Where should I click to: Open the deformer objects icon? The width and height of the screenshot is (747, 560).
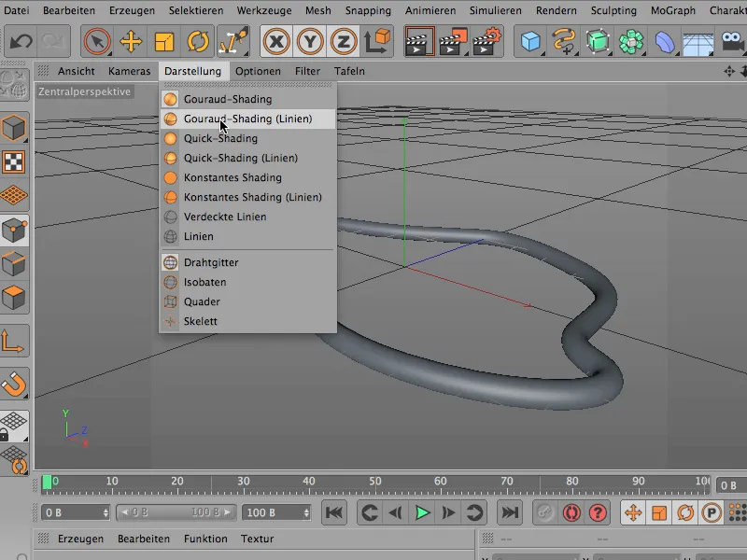pyautogui.click(x=665, y=41)
